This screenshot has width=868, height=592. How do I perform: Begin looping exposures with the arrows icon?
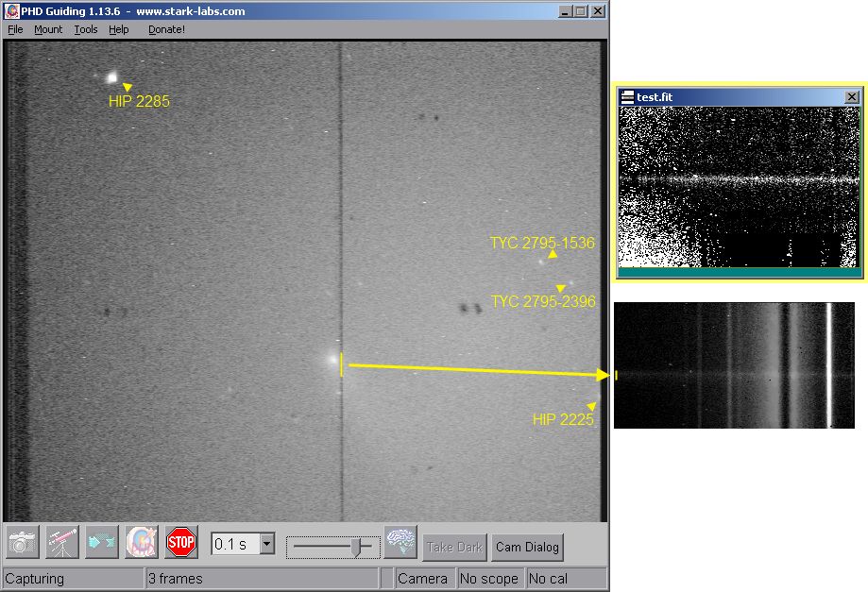100,542
